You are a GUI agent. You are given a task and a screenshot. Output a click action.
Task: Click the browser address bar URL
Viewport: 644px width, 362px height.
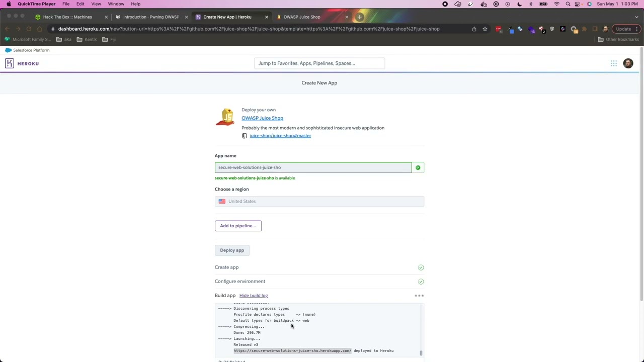[x=249, y=29]
